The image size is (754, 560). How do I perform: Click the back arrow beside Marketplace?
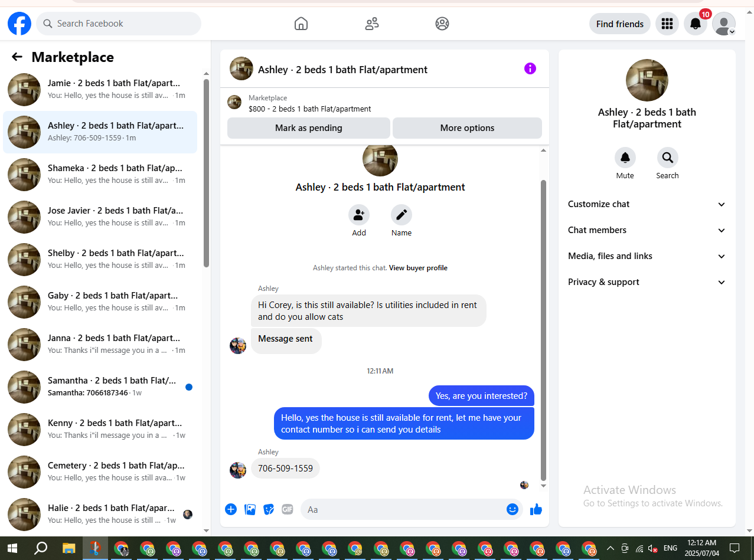coord(17,57)
